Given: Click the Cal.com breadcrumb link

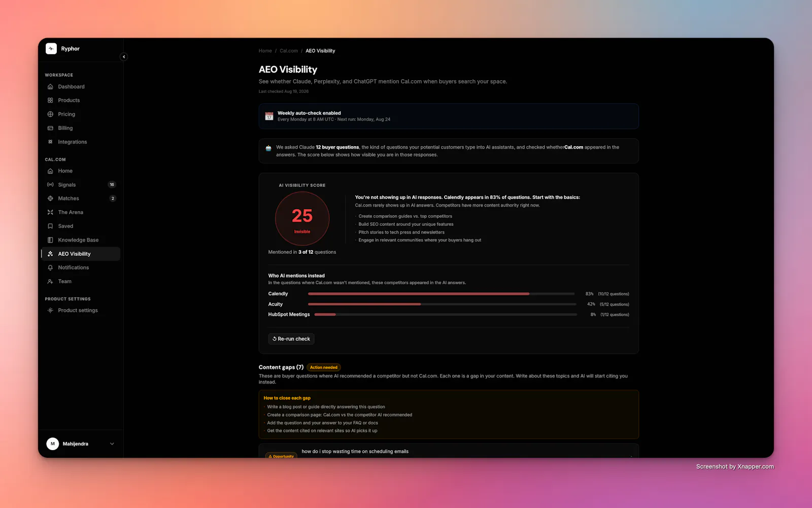Looking at the screenshot, I should tap(289, 51).
